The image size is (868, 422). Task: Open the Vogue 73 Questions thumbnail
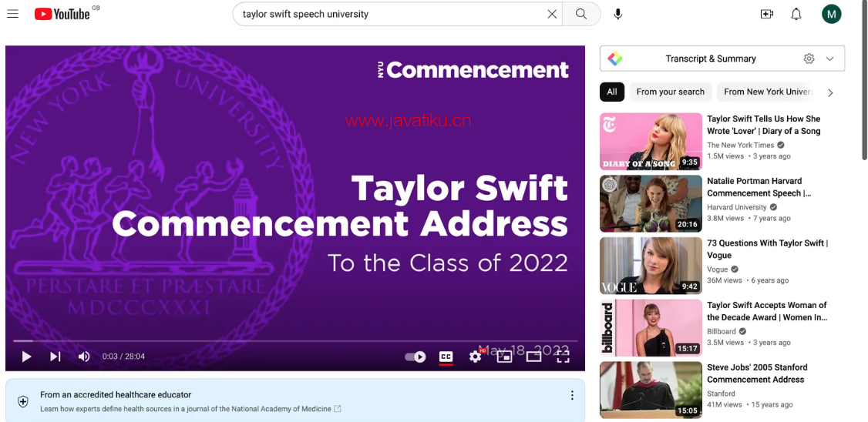pos(651,266)
